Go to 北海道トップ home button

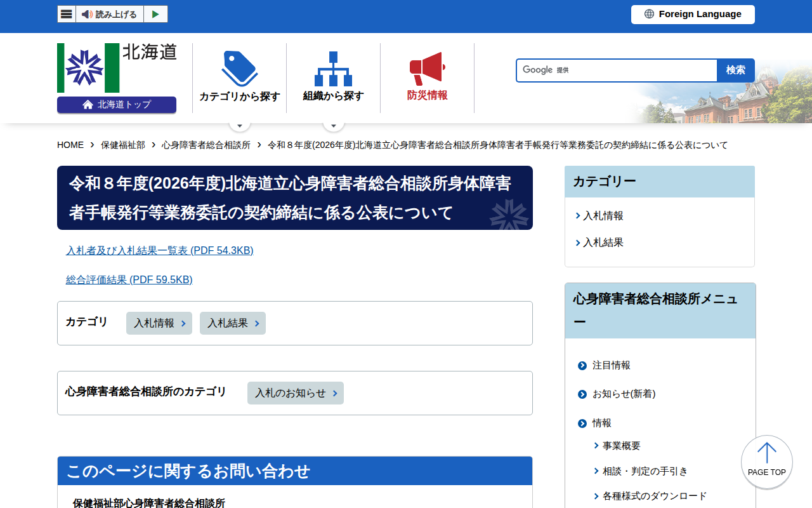[117, 105]
